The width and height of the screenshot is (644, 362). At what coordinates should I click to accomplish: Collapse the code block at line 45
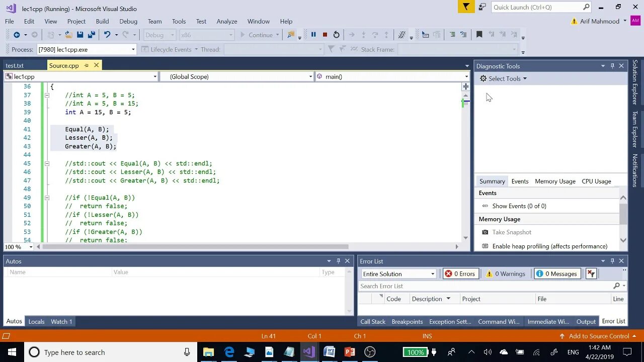[x=47, y=163]
